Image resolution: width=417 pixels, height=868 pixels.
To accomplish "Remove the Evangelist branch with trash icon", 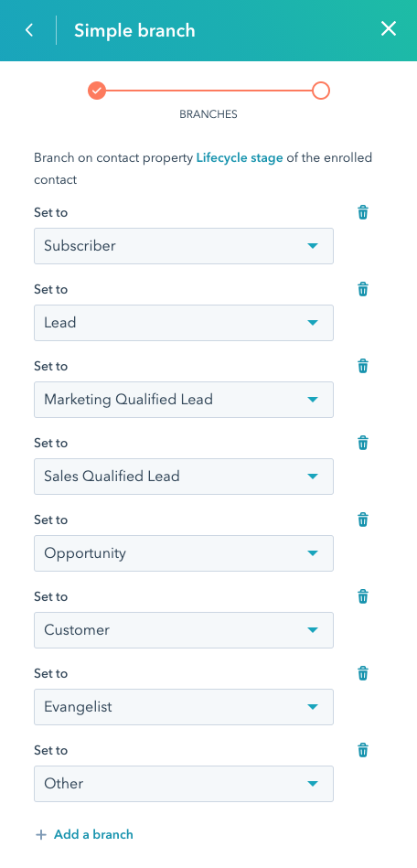I will point(363,674).
